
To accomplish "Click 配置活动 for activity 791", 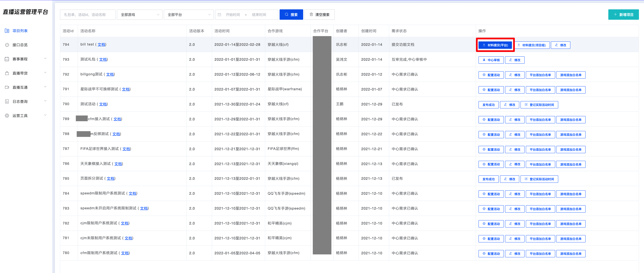I will point(491,90).
